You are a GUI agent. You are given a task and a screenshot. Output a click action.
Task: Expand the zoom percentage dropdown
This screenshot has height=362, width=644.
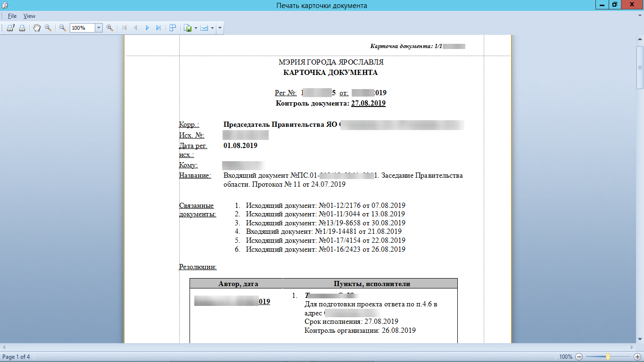(x=99, y=28)
